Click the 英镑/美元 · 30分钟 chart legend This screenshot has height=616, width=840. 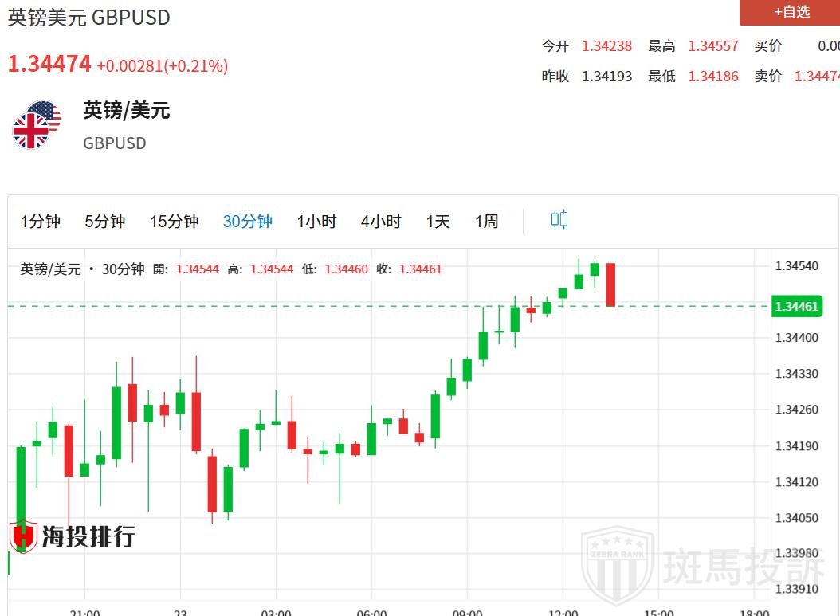coord(82,269)
